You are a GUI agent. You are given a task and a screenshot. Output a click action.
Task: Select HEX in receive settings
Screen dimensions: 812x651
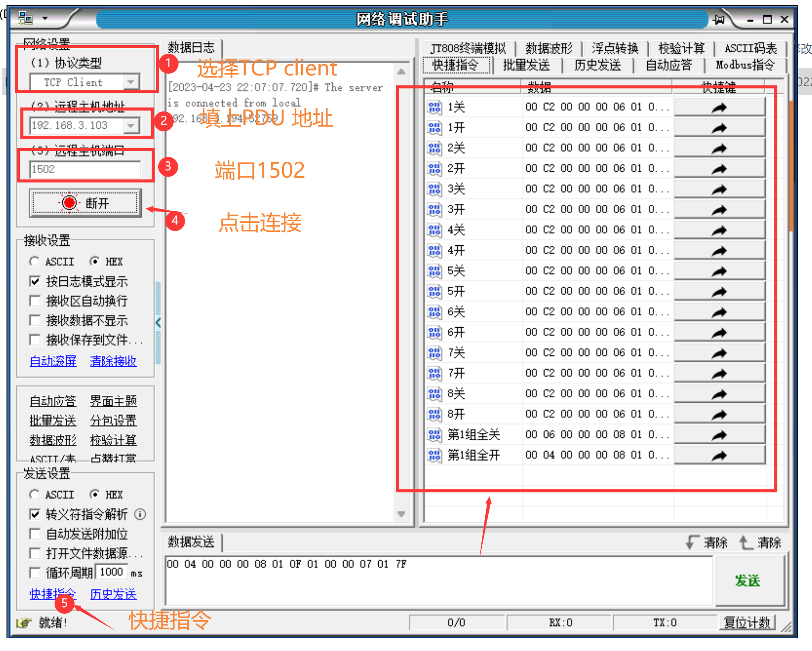(95, 261)
